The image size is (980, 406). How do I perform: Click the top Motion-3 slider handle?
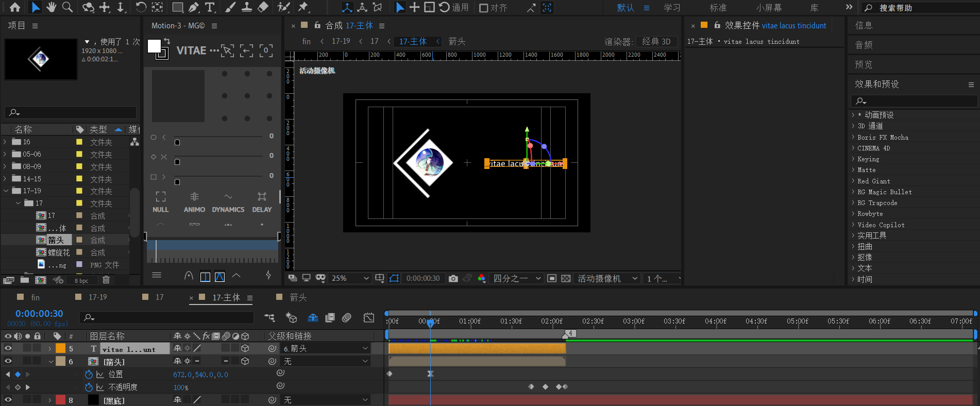tap(177, 142)
